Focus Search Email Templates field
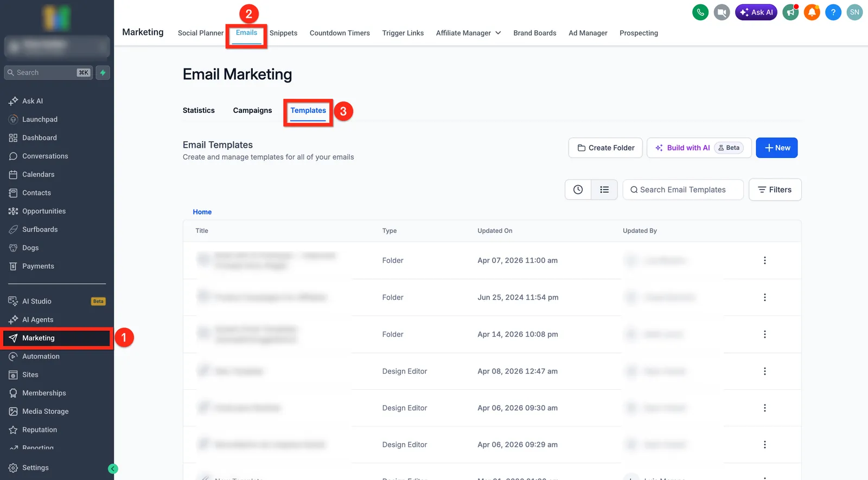868x480 pixels. [x=683, y=190]
